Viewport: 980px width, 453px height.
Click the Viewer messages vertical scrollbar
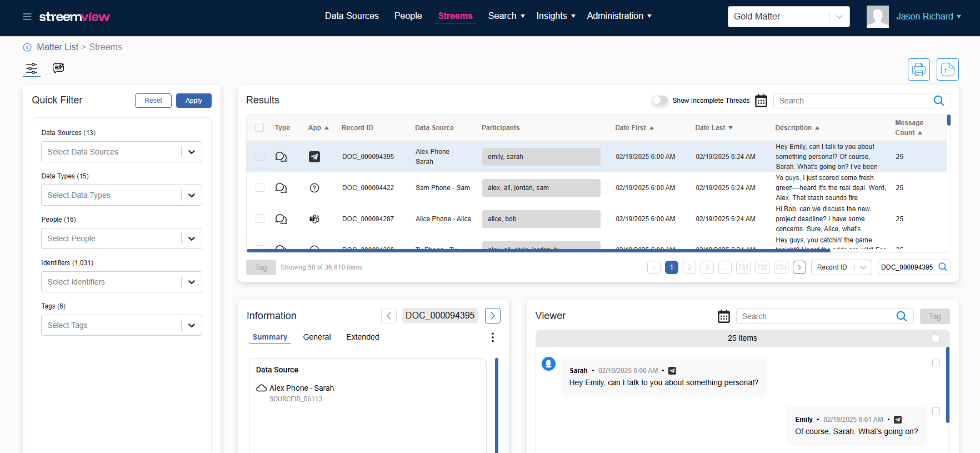click(x=948, y=385)
